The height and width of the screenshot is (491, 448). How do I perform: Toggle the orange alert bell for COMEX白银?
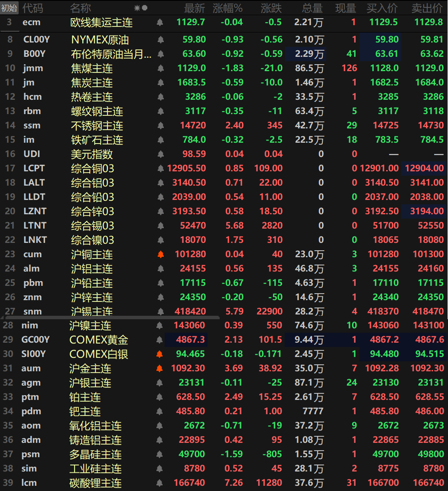[159, 354]
